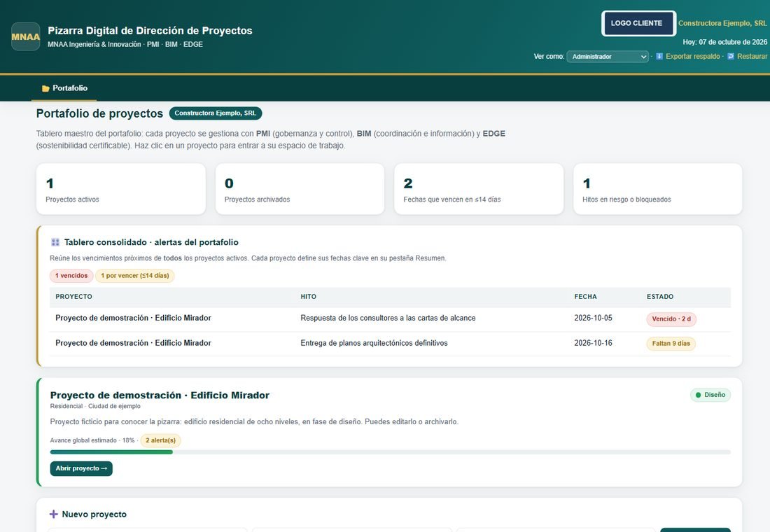Click the ESTADO column header

pos(660,297)
